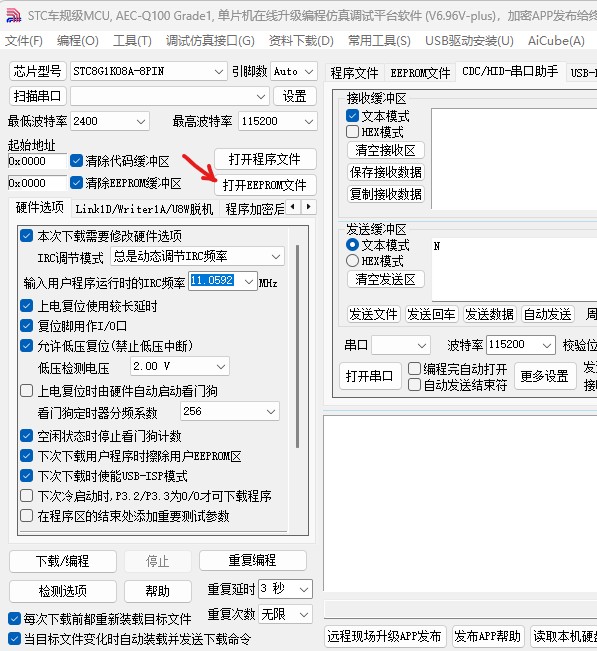Open the IRC调节模式 dropdown
Screen dimensions: 597x651
(276, 257)
